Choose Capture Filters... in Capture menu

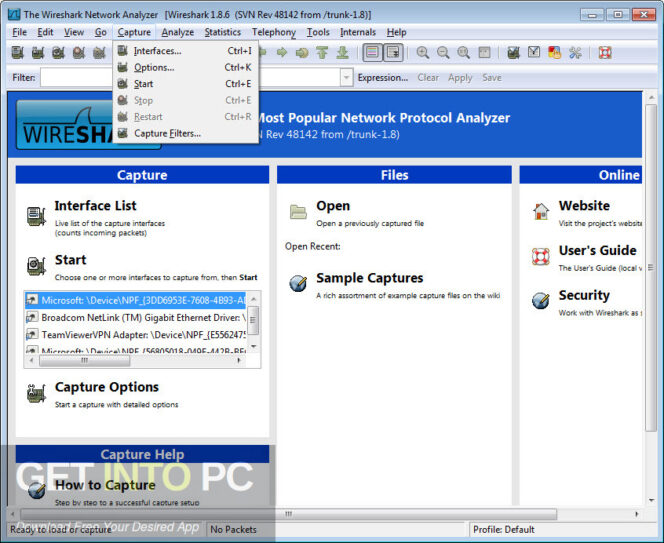point(185,133)
